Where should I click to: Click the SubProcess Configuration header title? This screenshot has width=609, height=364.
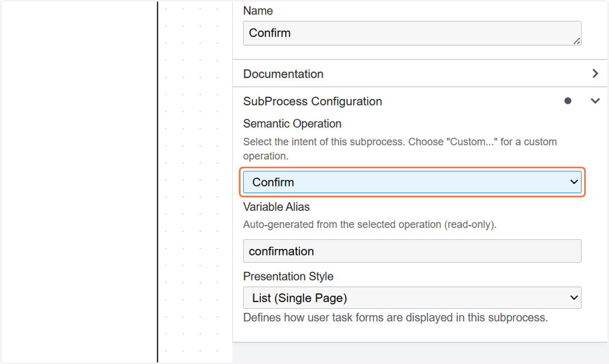click(x=313, y=101)
